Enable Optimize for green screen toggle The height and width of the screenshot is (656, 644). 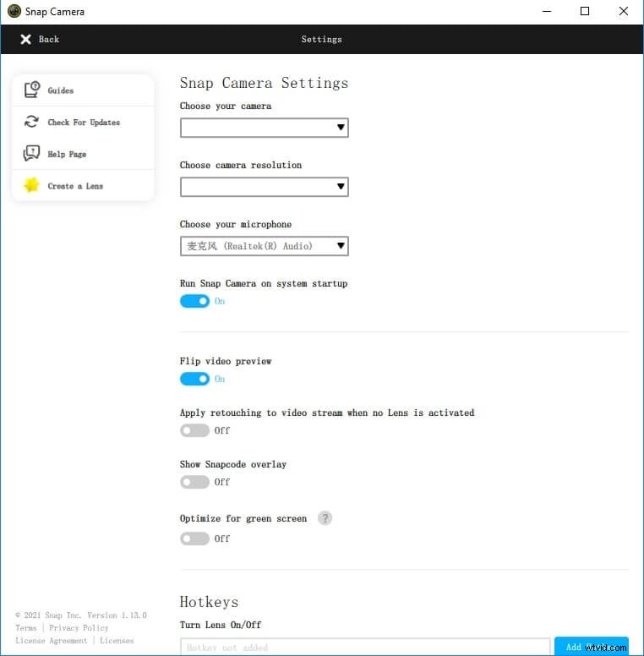coord(194,538)
